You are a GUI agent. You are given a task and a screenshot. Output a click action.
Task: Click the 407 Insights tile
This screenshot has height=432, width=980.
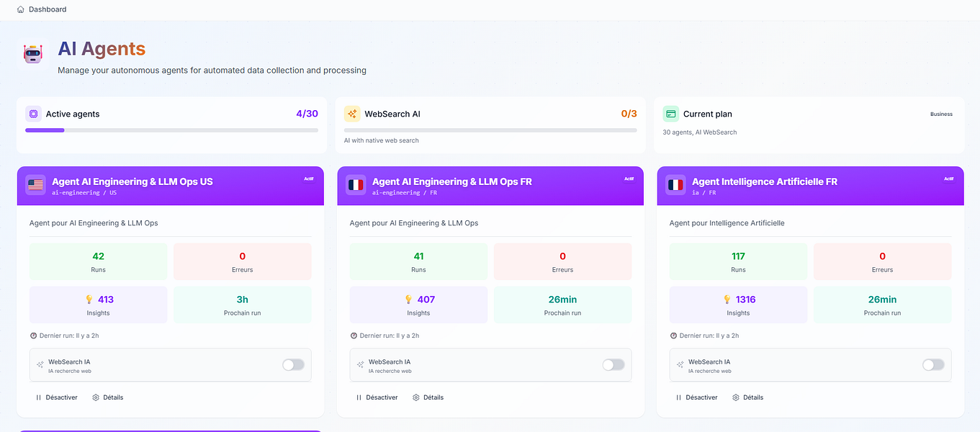pos(418,305)
